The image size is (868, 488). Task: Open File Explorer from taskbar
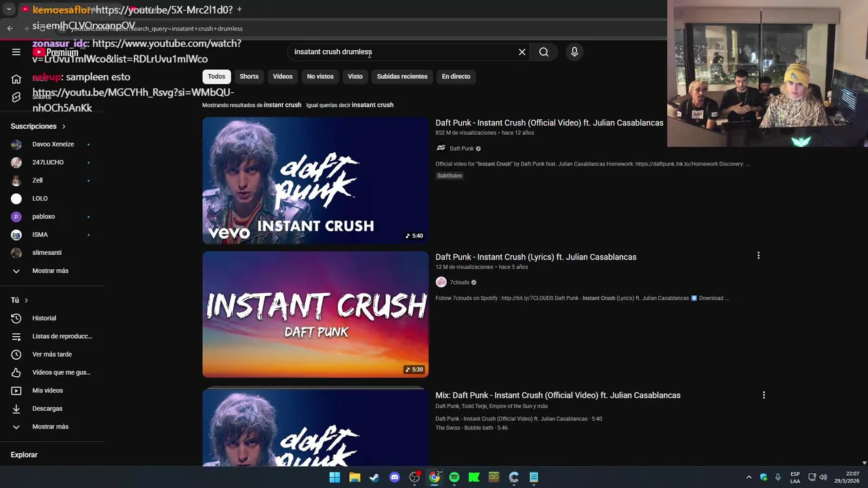click(x=355, y=477)
